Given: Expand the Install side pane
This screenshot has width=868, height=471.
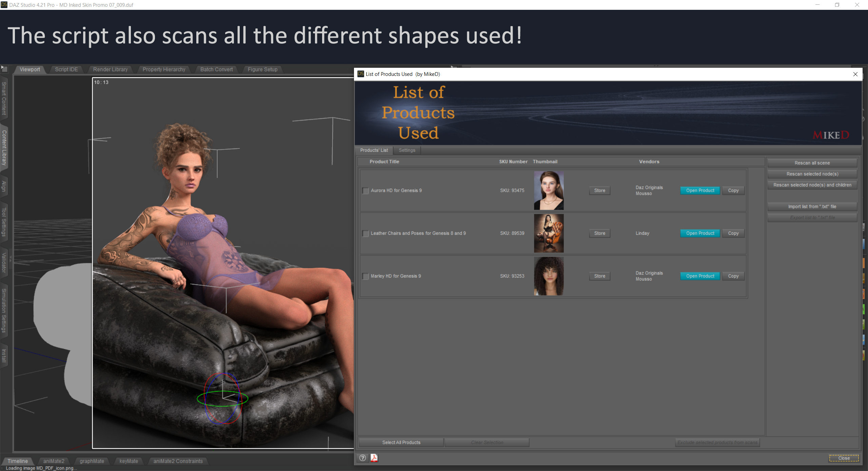Looking at the screenshot, I should [x=4, y=356].
